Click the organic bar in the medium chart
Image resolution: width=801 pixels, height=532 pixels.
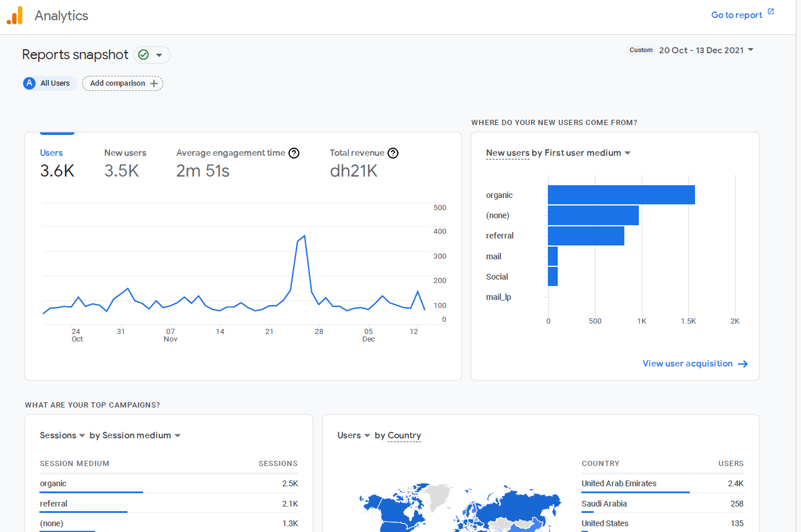(x=620, y=195)
